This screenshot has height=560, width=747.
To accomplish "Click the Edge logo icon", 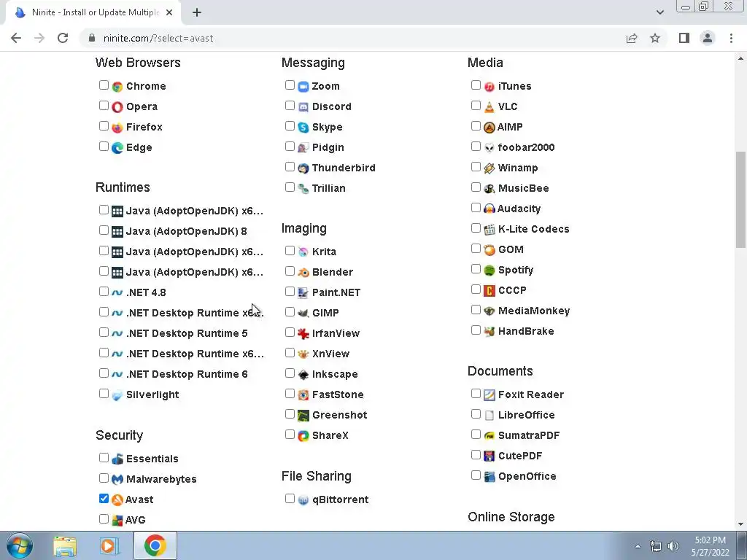I will [x=117, y=148].
